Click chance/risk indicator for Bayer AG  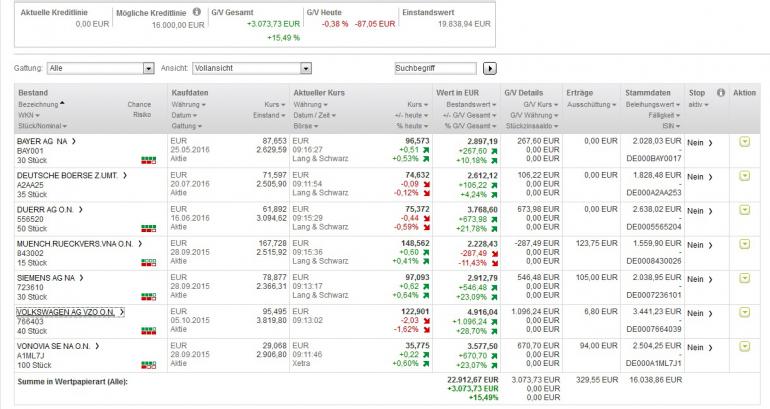pyautogui.click(x=148, y=160)
